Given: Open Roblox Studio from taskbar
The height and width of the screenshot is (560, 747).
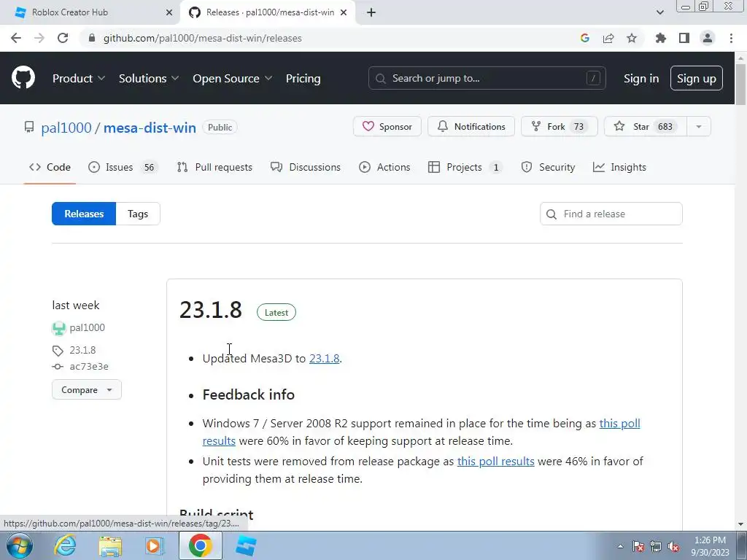Looking at the screenshot, I should pos(246,545).
